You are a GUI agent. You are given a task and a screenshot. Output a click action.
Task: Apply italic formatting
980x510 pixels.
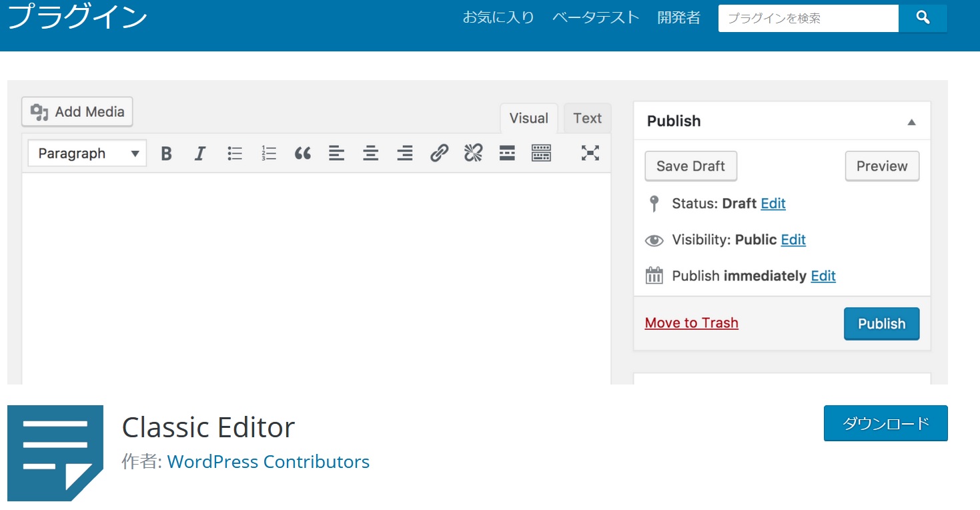(199, 153)
